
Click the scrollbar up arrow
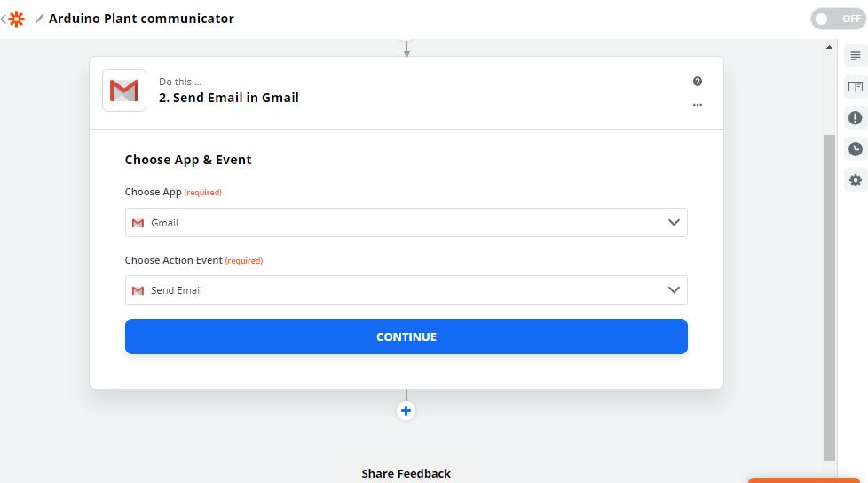point(830,47)
